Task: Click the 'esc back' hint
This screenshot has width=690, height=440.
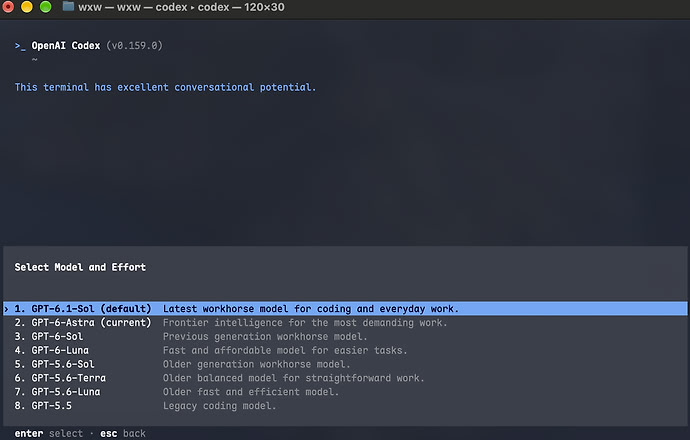Action: pyautogui.click(x=123, y=433)
